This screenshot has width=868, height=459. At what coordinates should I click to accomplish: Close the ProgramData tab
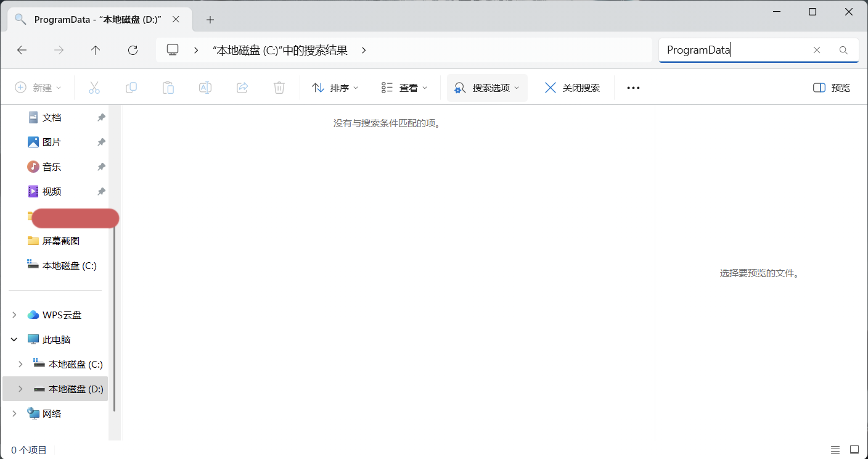(x=176, y=19)
